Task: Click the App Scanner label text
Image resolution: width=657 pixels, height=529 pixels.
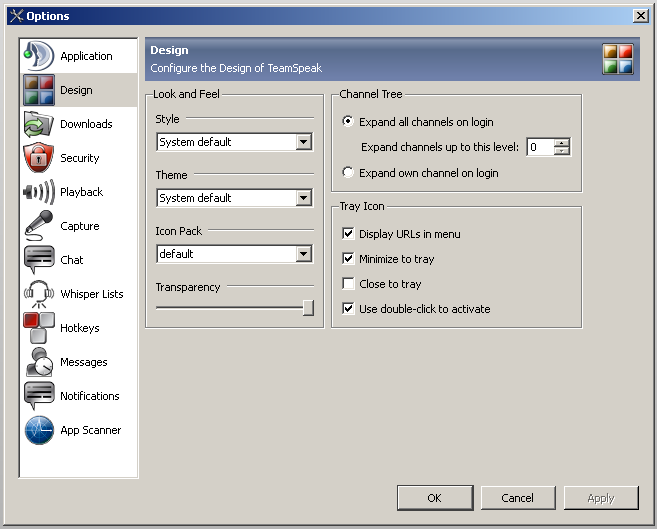Action: (91, 430)
